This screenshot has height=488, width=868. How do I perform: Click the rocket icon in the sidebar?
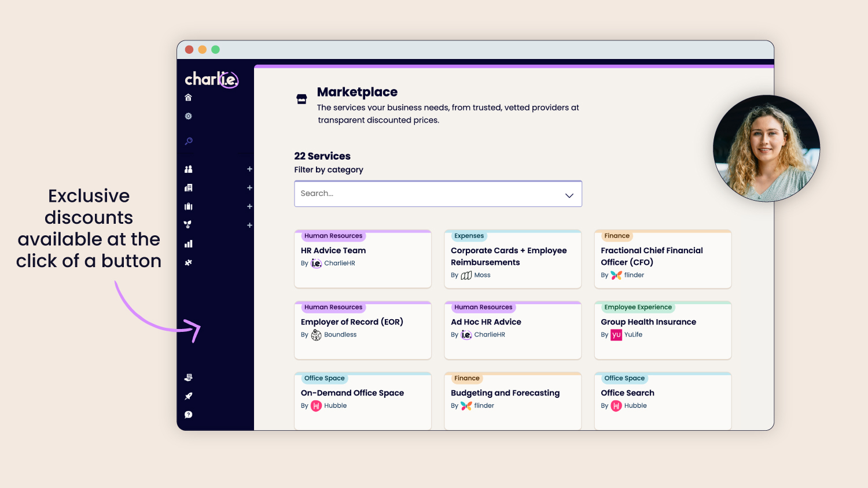(188, 396)
